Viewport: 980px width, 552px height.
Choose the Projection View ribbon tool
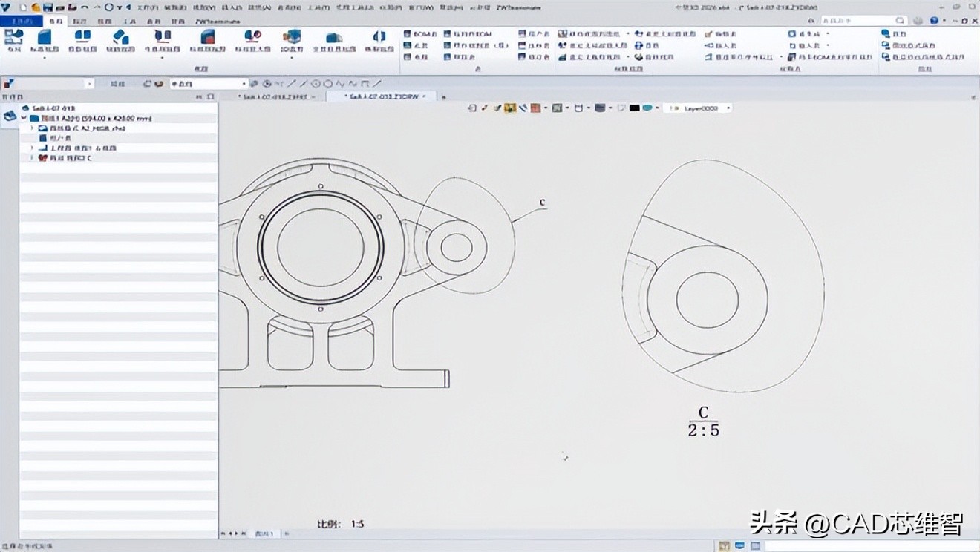coord(82,40)
